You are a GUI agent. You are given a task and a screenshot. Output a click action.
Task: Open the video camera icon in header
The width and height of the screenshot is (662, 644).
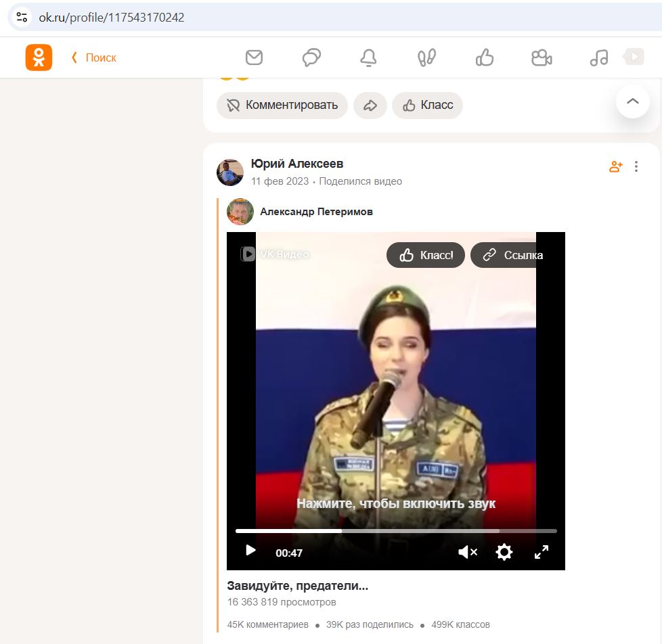click(x=542, y=57)
